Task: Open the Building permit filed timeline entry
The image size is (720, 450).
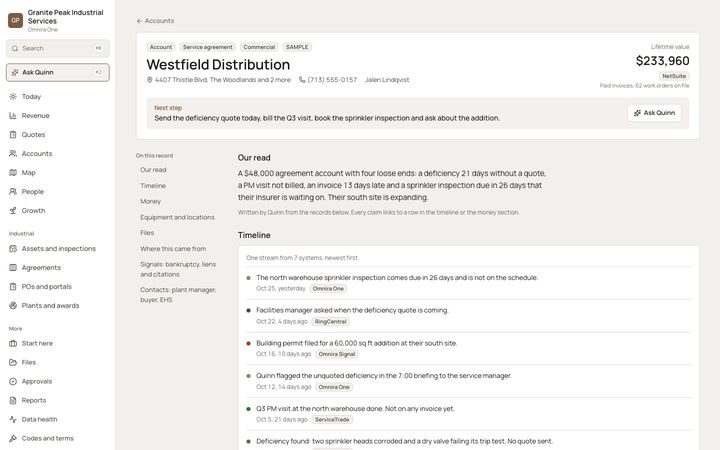Action: pos(469,349)
